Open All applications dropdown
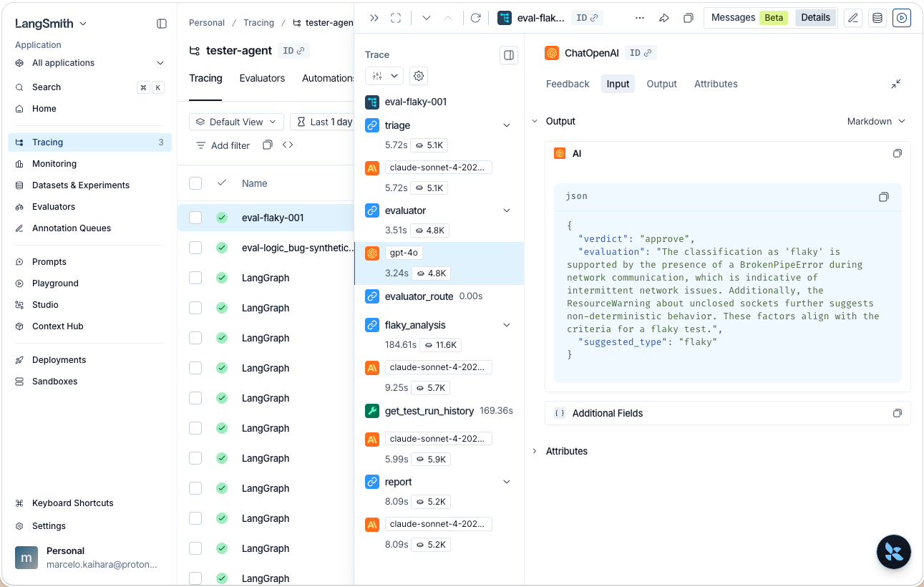The image size is (924, 587). tap(89, 63)
